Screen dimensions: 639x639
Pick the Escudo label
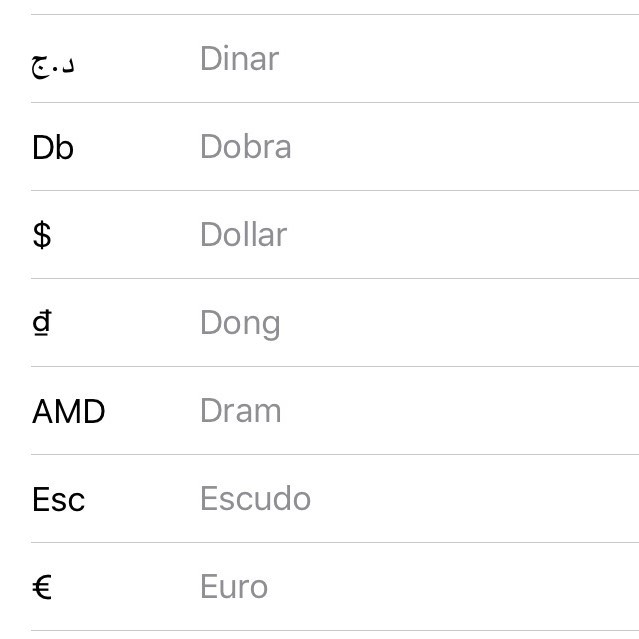(x=255, y=499)
